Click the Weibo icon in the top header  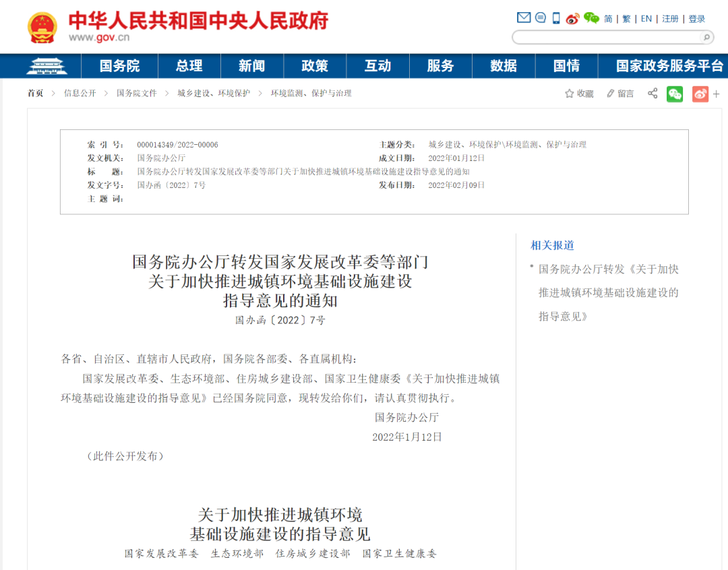(x=572, y=19)
